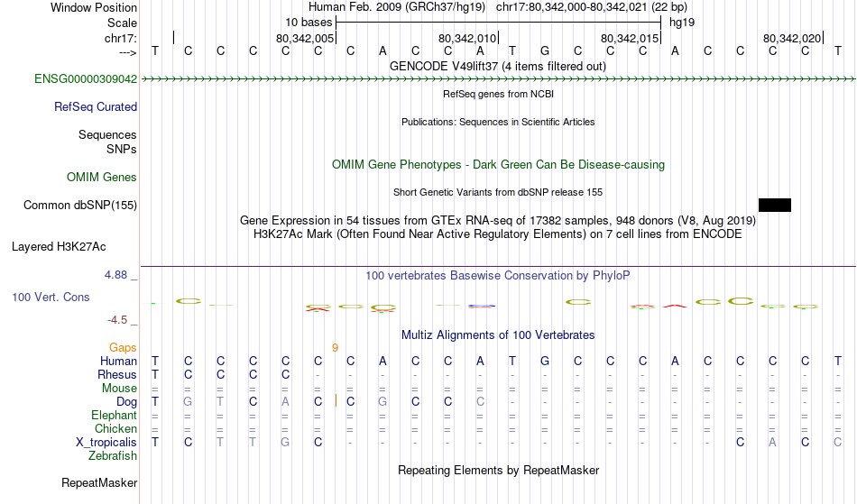Click the Scale track label
The width and height of the screenshot is (857, 504).
pos(122,23)
